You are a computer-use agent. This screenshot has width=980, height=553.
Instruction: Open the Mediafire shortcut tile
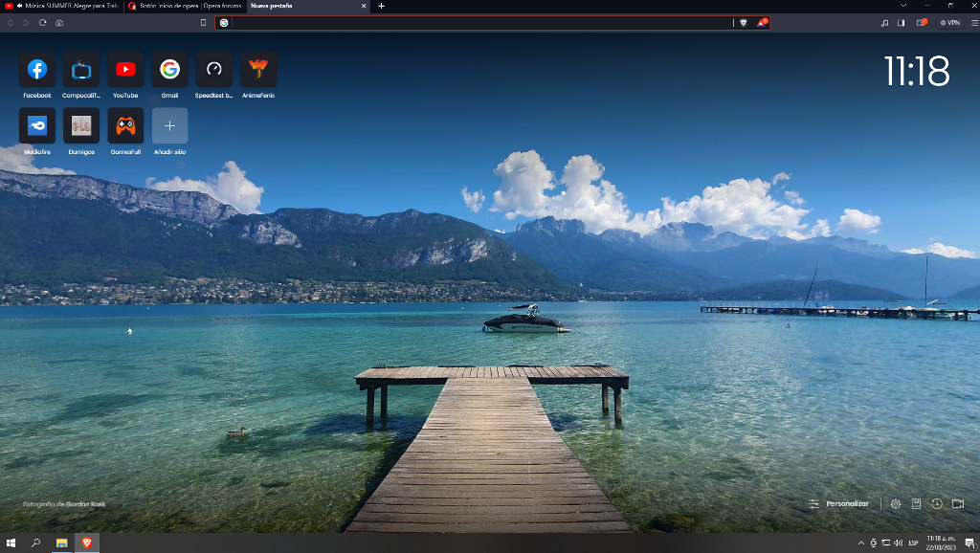pyautogui.click(x=37, y=125)
